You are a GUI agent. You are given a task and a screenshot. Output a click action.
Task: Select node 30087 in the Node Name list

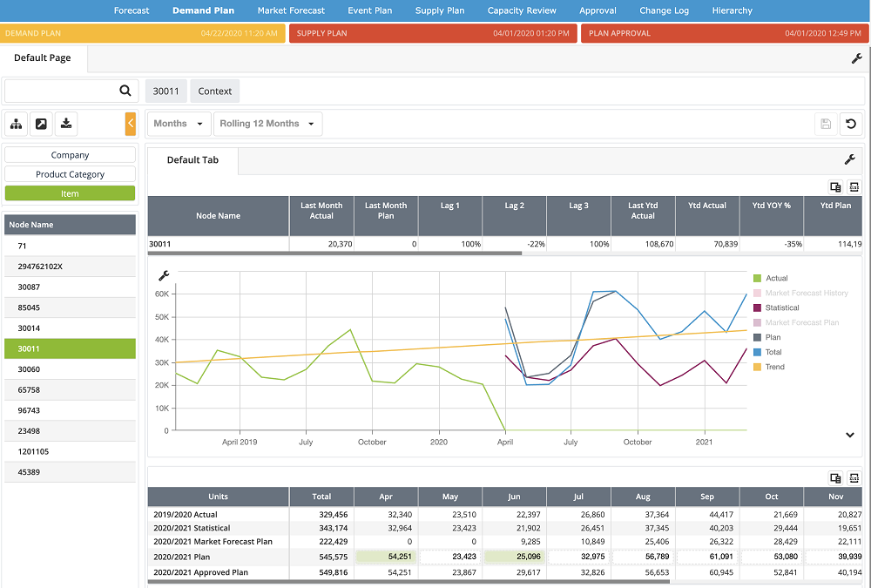pyautogui.click(x=70, y=287)
